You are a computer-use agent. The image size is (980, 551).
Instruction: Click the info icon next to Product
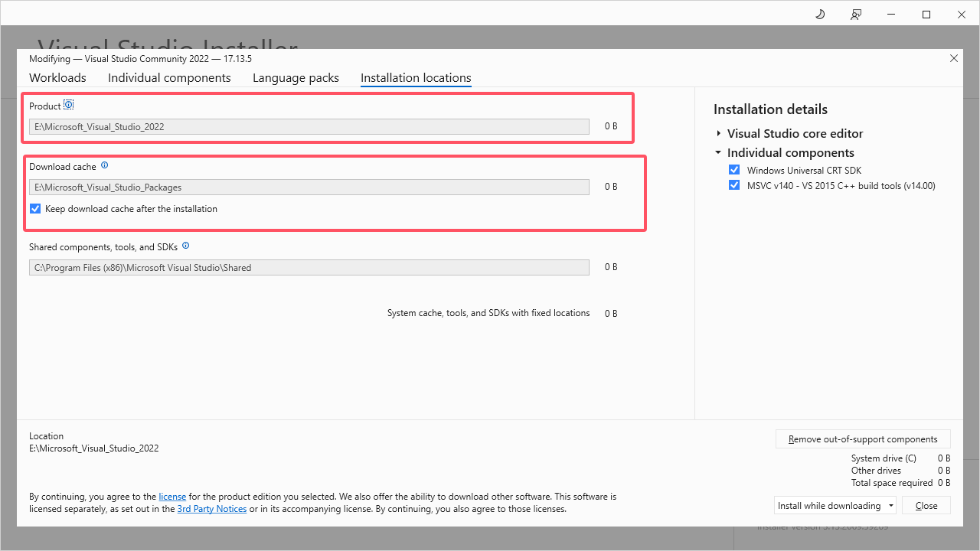68,105
